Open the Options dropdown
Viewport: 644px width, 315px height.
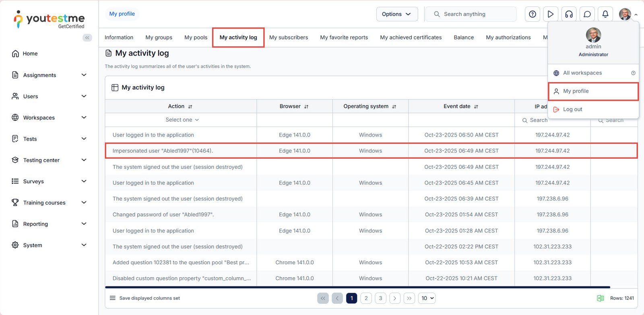coord(396,14)
